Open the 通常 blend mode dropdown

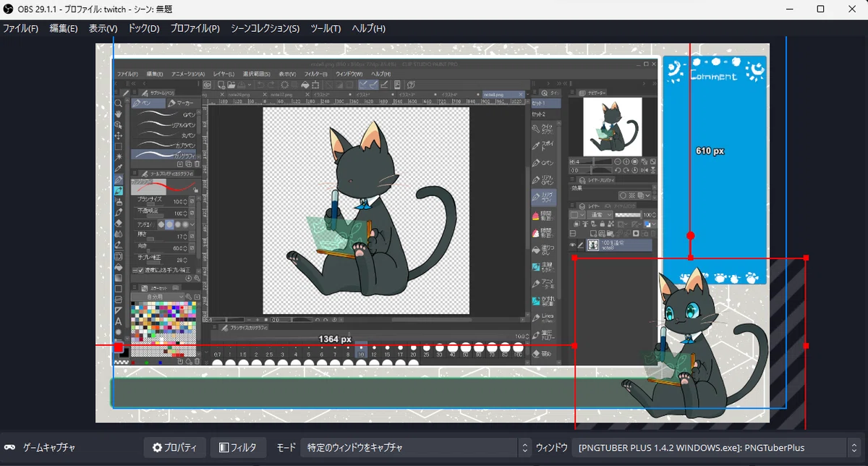point(600,215)
